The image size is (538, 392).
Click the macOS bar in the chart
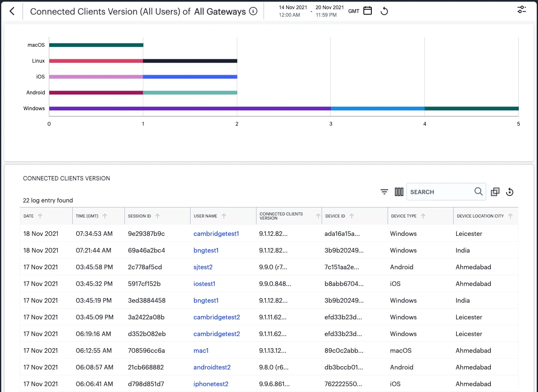(96, 45)
